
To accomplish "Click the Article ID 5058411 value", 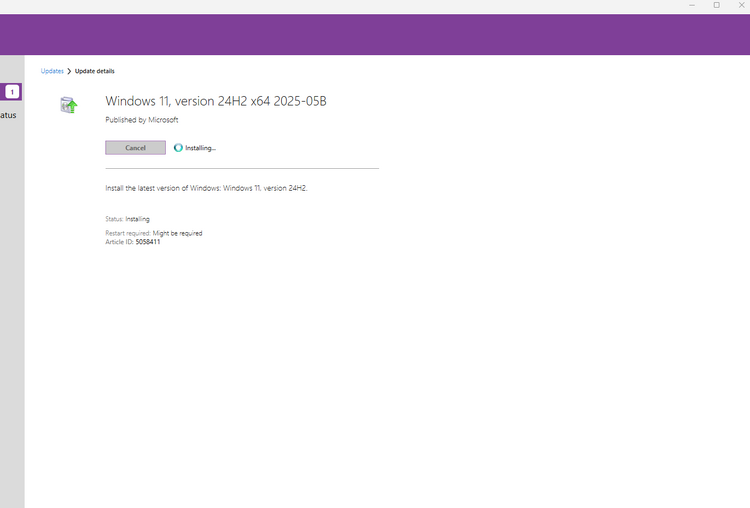I will (148, 242).
